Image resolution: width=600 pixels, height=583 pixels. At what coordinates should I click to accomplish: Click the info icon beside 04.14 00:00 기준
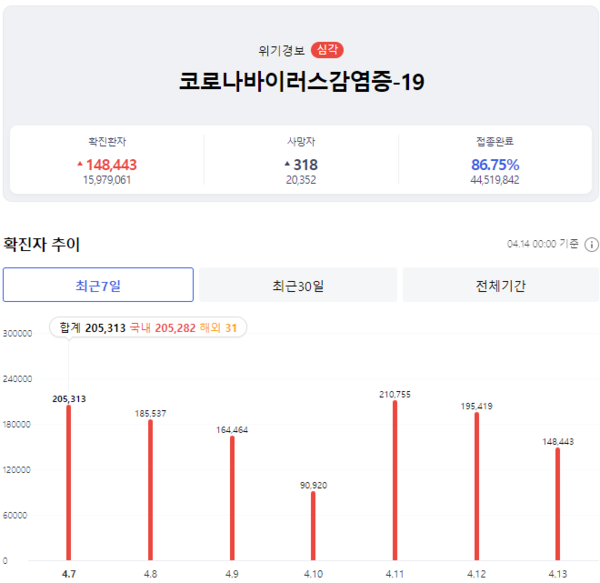pyautogui.click(x=591, y=244)
